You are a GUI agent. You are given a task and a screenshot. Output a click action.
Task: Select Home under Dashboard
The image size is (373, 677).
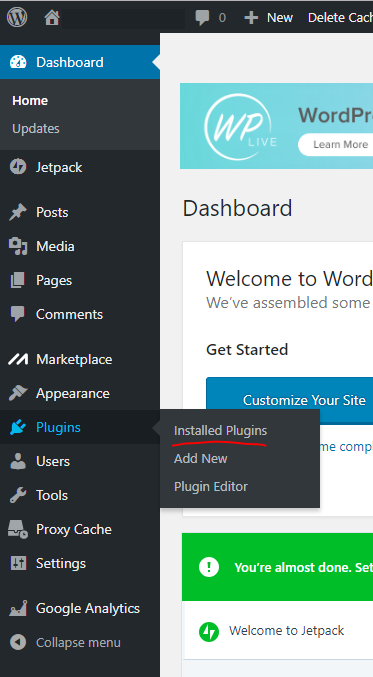click(x=30, y=101)
